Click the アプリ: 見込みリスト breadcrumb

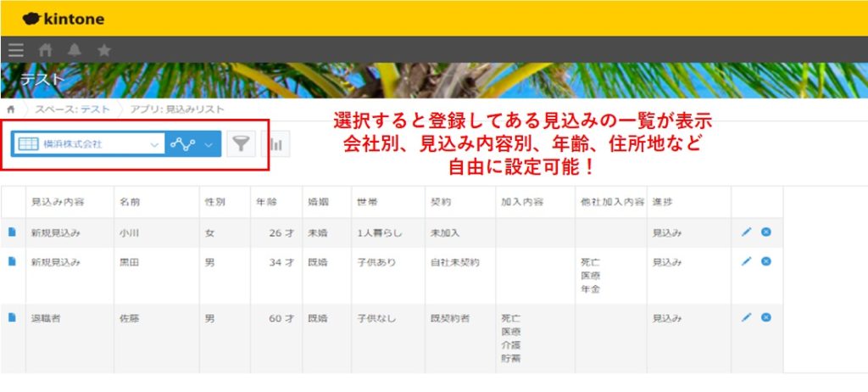[177, 109]
